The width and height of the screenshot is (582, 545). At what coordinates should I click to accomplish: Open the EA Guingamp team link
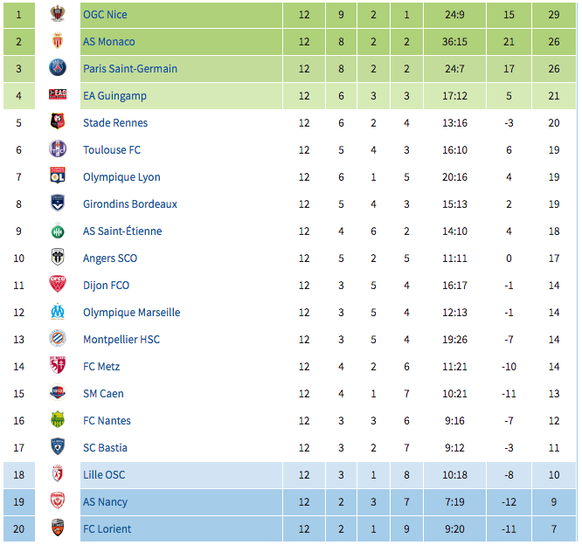tap(115, 96)
